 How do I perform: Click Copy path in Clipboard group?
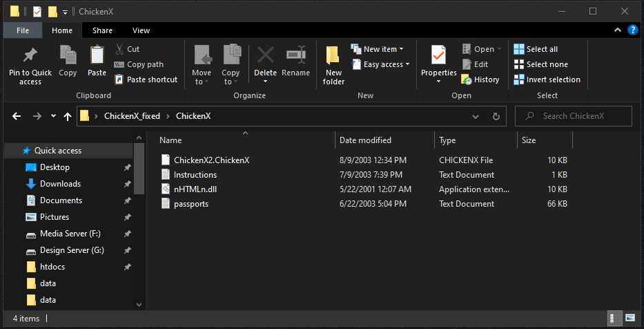click(139, 64)
